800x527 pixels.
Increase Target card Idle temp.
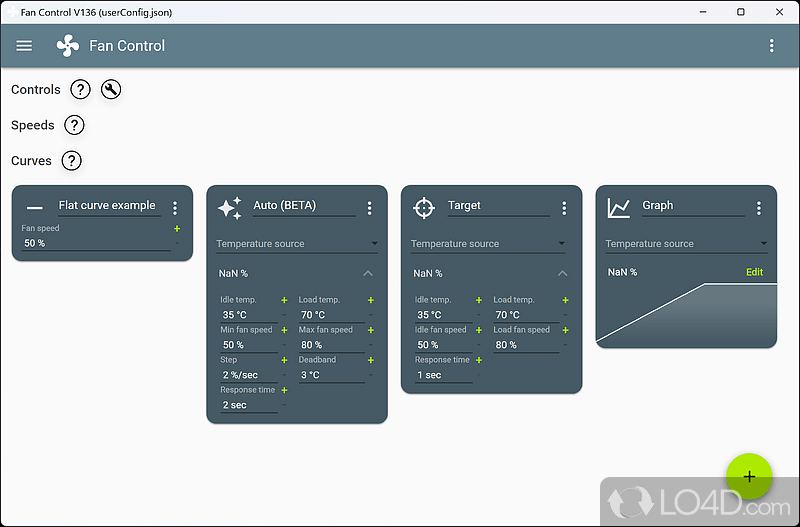tap(479, 300)
